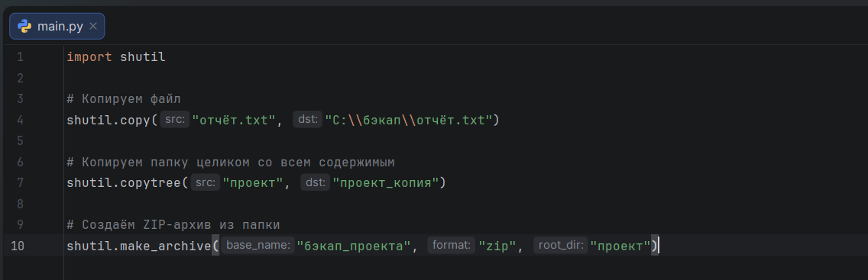
Task: Click the format: parameter hint
Action: pos(451,245)
